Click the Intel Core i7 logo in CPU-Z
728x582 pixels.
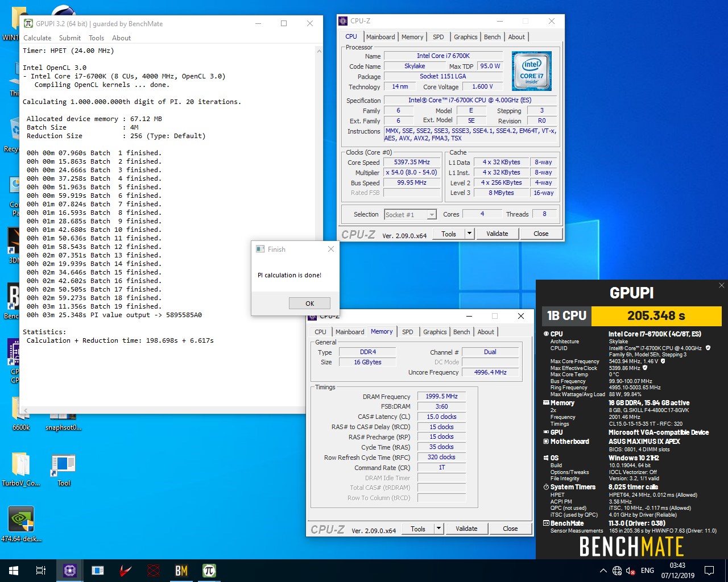[532, 71]
